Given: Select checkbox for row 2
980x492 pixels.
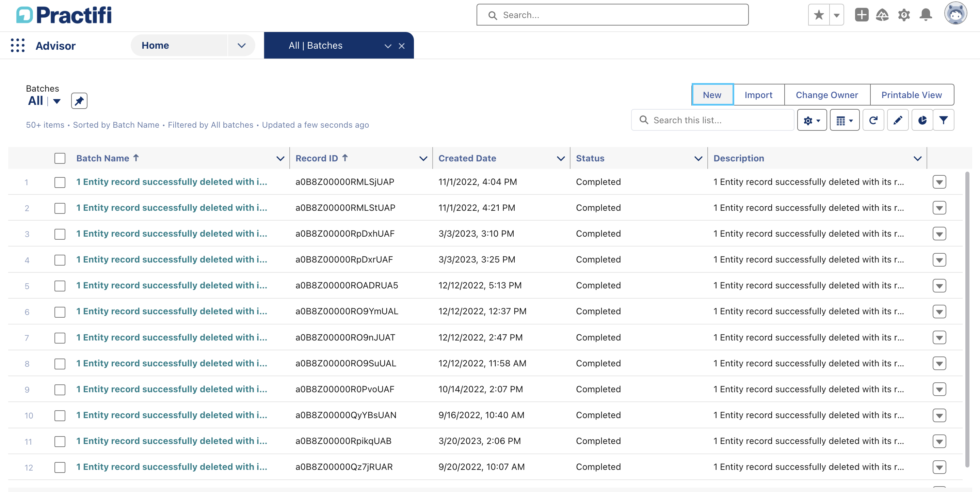Looking at the screenshot, I should [60, 208].
